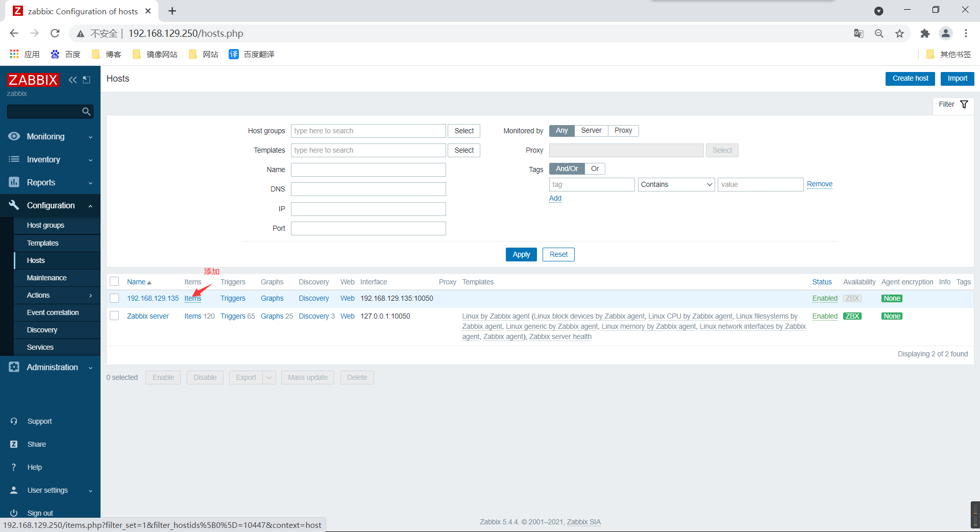
Task: Click the Administration gear icon
Action: [x=14, y=367]
